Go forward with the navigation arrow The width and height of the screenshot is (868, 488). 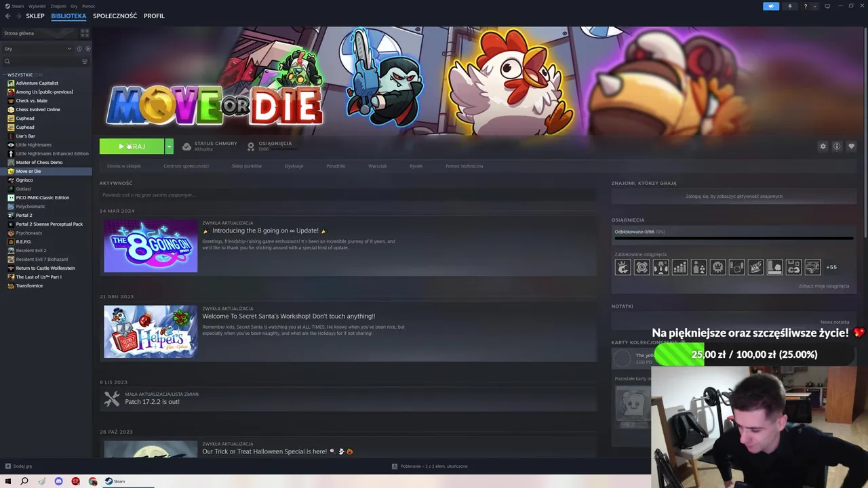pos(18,16)
